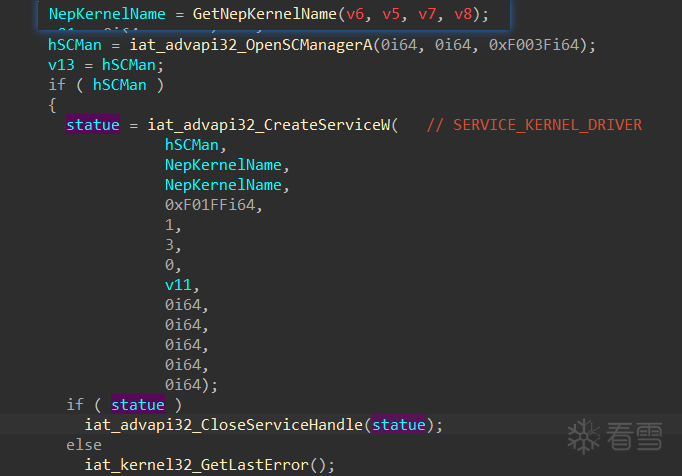Click iat_advapi32_CloseServiceHandle call

pyautogui.click(x=224, y=425)
